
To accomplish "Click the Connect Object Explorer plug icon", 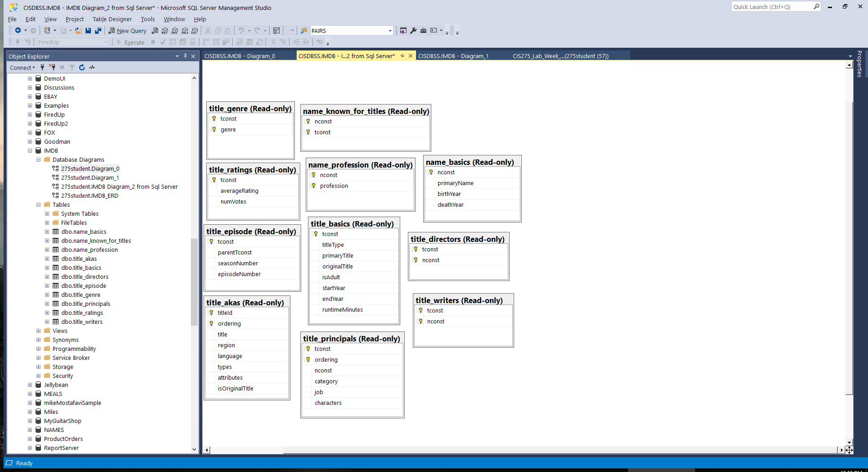I will tap(42, 68).
